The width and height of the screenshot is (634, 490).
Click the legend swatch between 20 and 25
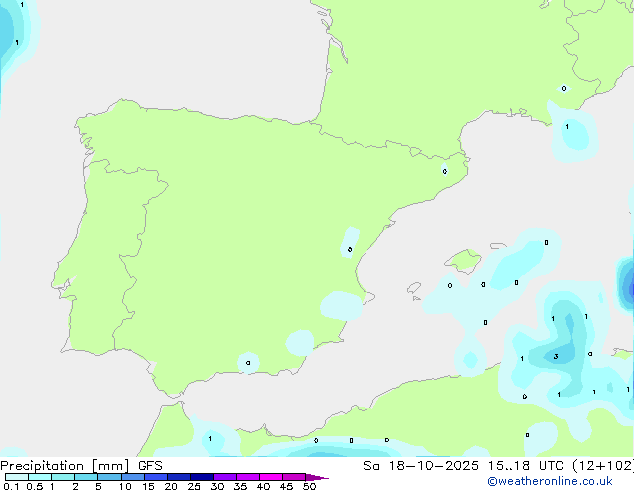[179, 477]
